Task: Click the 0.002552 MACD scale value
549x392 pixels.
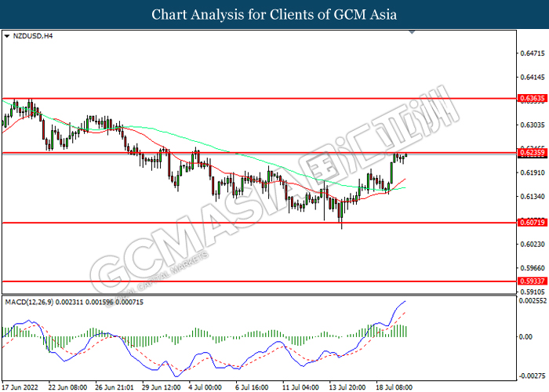Action: (533, 300)
